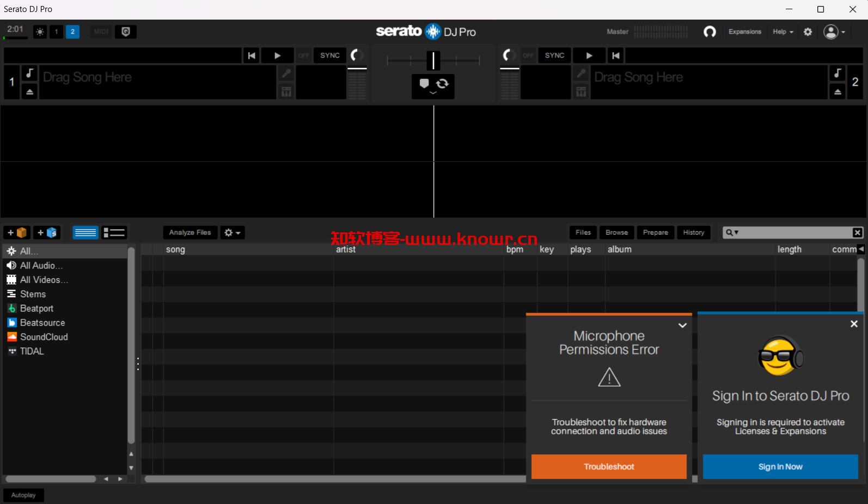This screenshot has height=504, width=868.
Task: Add a new smart crate
Action: coord(47,233)
